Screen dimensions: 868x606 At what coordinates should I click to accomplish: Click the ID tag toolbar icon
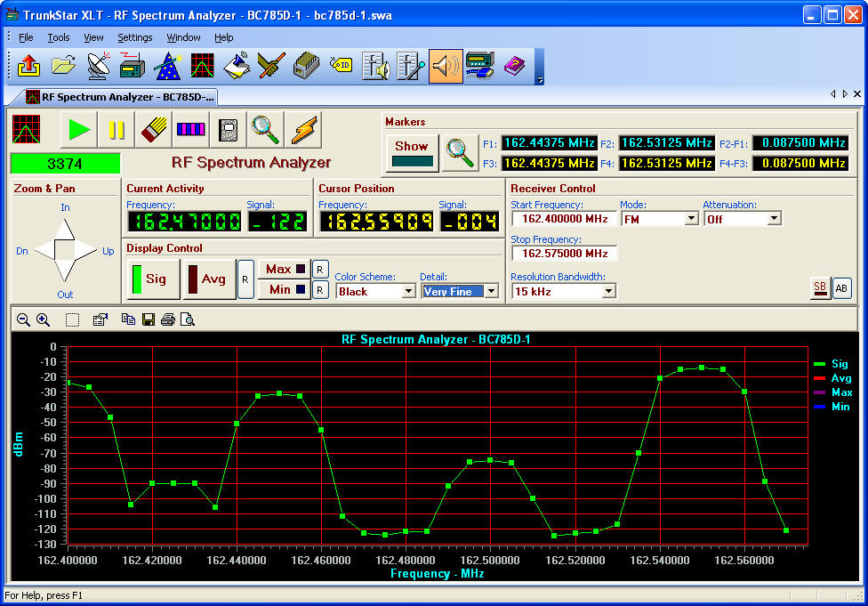[341, 66]
